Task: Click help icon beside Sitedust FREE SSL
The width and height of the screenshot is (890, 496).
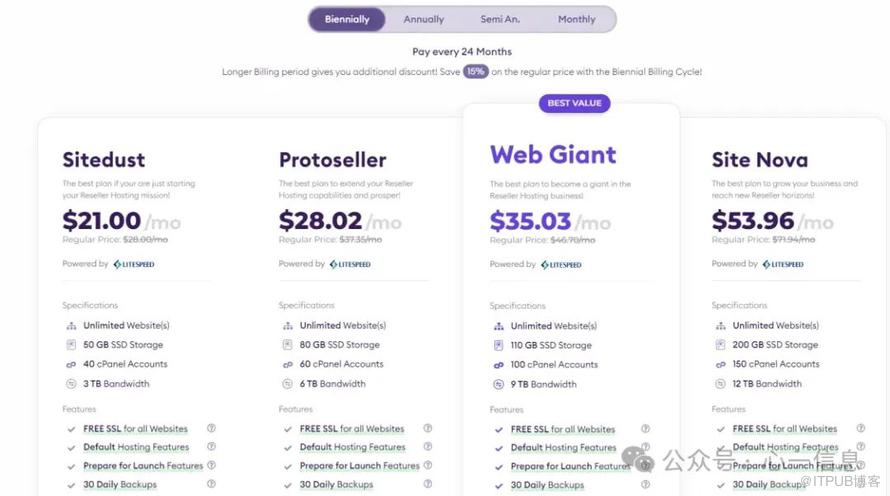Action: (x=211, y=429)
